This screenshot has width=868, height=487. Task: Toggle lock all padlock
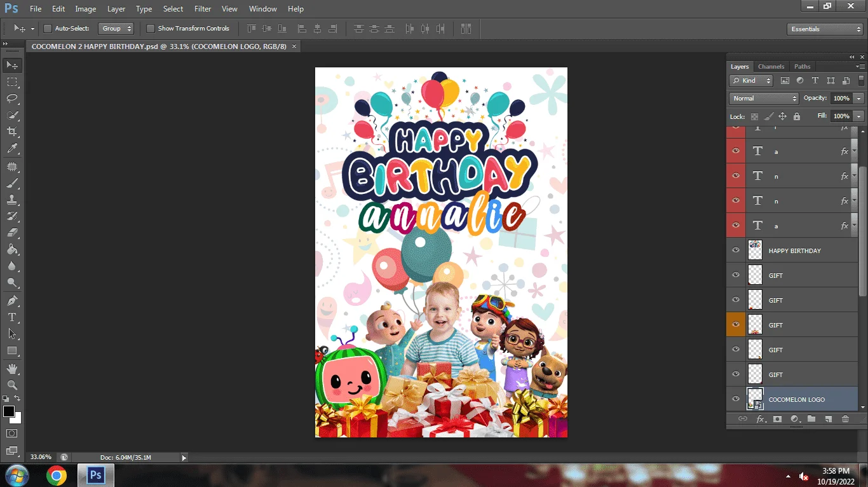click(797, 116)
